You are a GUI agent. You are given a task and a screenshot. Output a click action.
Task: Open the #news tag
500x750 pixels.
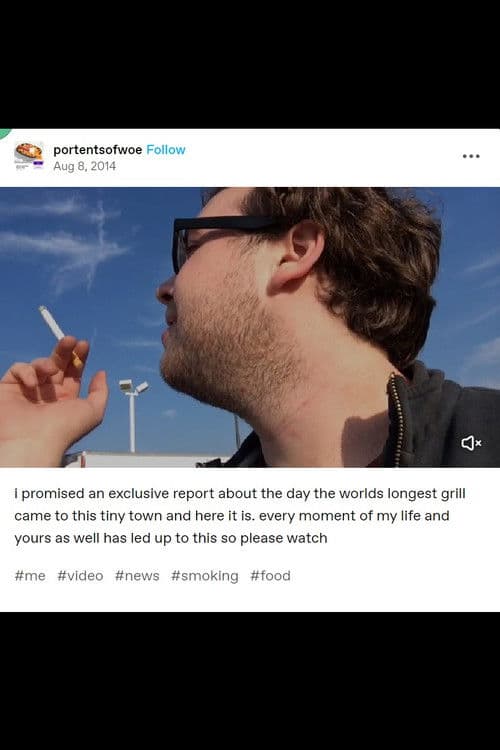click(137, 575)
